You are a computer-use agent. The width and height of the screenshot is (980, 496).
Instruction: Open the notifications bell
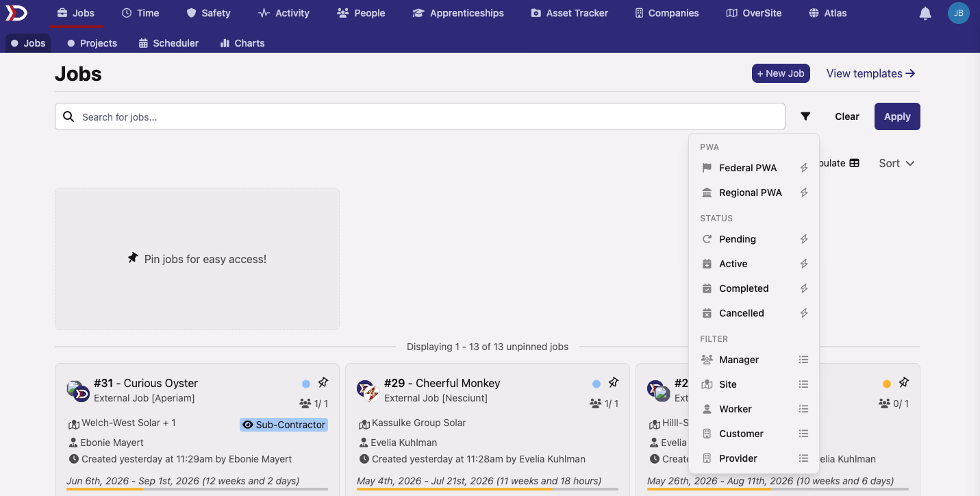(925, 13)
